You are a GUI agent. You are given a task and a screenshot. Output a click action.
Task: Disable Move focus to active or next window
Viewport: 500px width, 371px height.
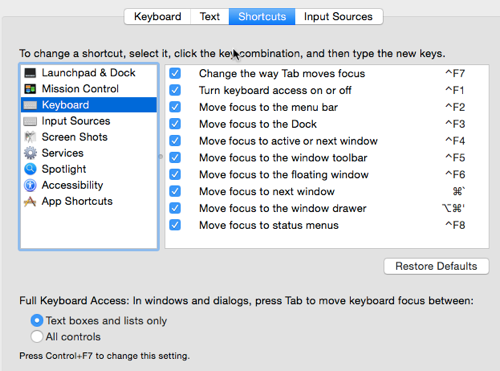click(175, 141)
